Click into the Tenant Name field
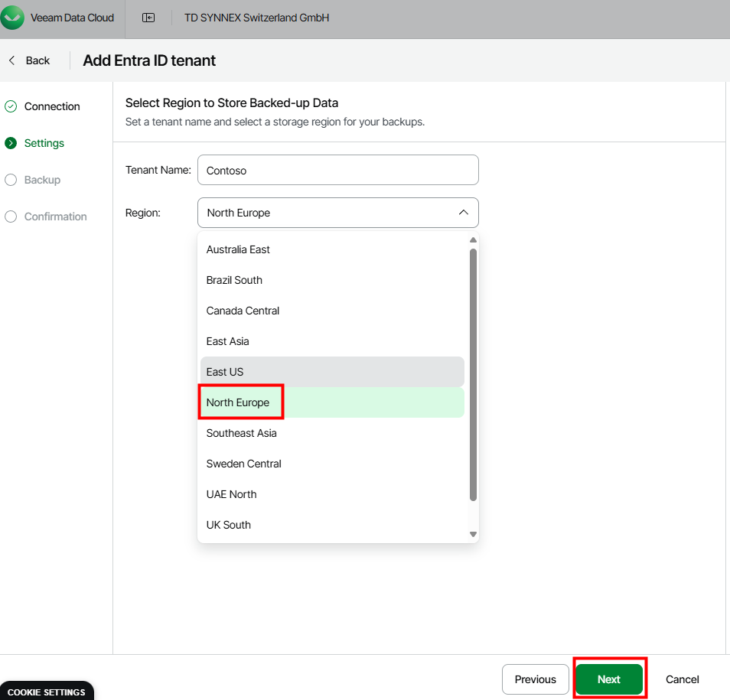730x700 pixels. click(337, 171)
